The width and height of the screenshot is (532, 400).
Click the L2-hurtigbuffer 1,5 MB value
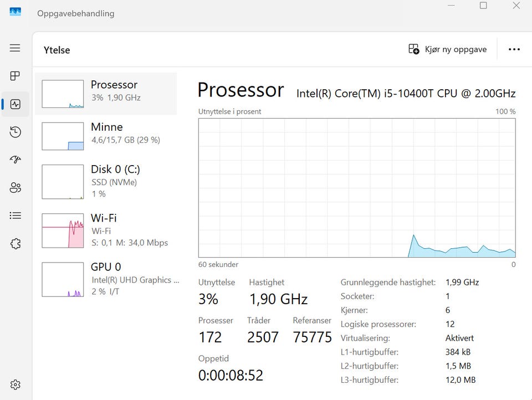click(458, 366)
